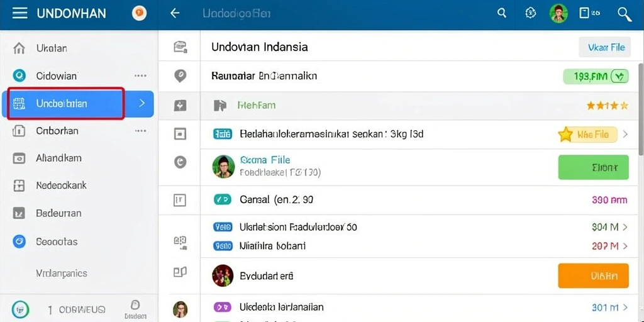The image size is (644, 322).
Task: Click the document icon in header
Action: 584,13
